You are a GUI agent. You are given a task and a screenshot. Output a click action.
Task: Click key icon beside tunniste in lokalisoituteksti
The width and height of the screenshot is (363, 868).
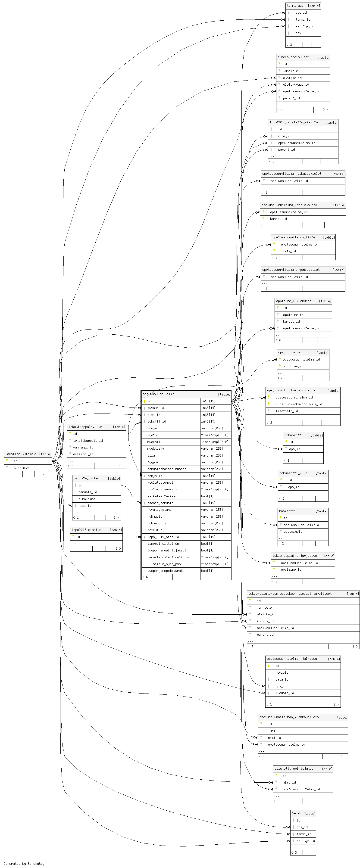7,468
